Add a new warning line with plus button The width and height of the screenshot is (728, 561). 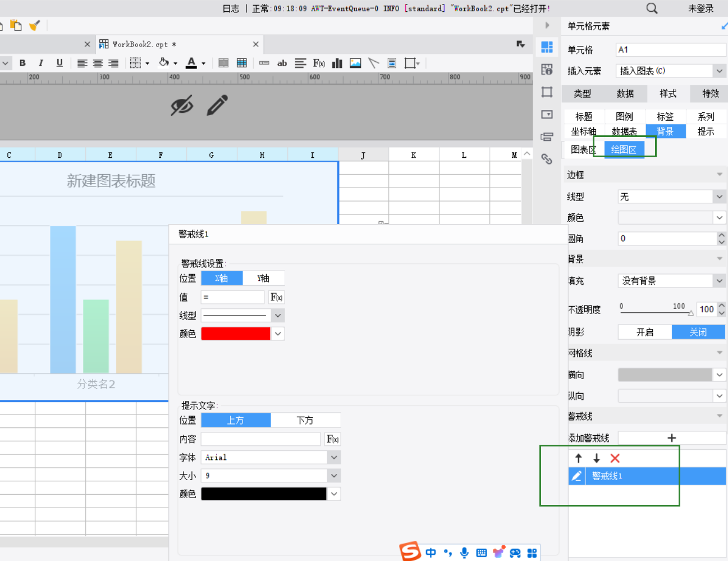click(672, 438)
